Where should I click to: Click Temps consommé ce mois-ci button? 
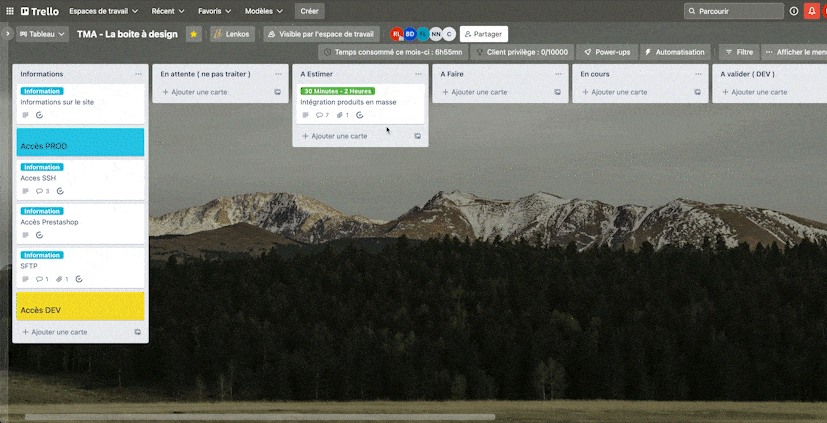tap(393, 52)
